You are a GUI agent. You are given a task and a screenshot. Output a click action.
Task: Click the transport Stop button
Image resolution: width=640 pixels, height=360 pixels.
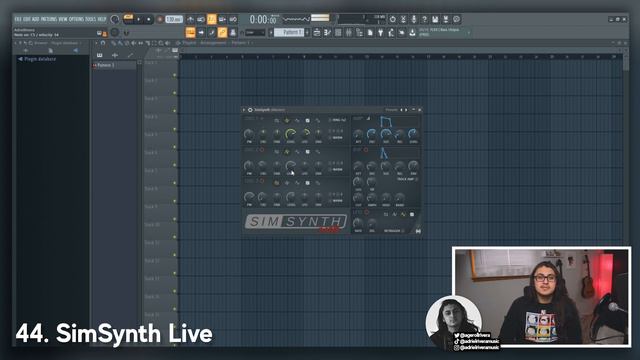tap(149, 19)
